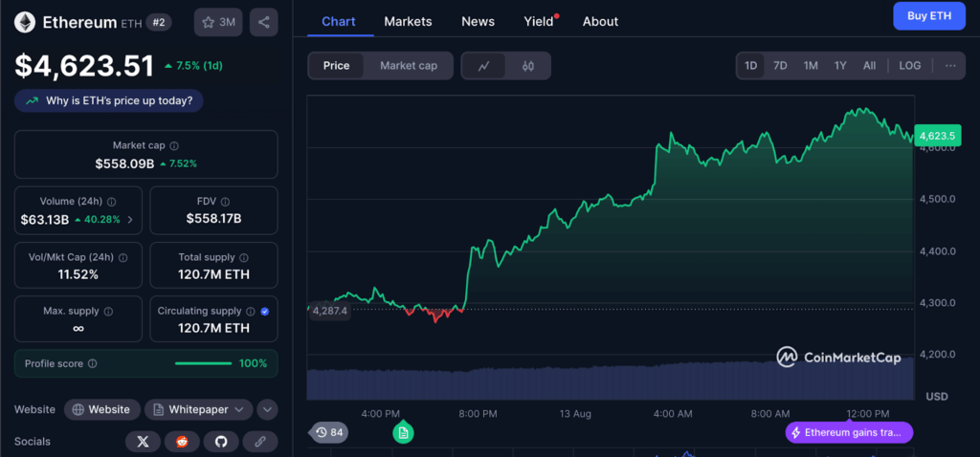Click the Profile score progress bar
The image size is (980, 457).
203,363
